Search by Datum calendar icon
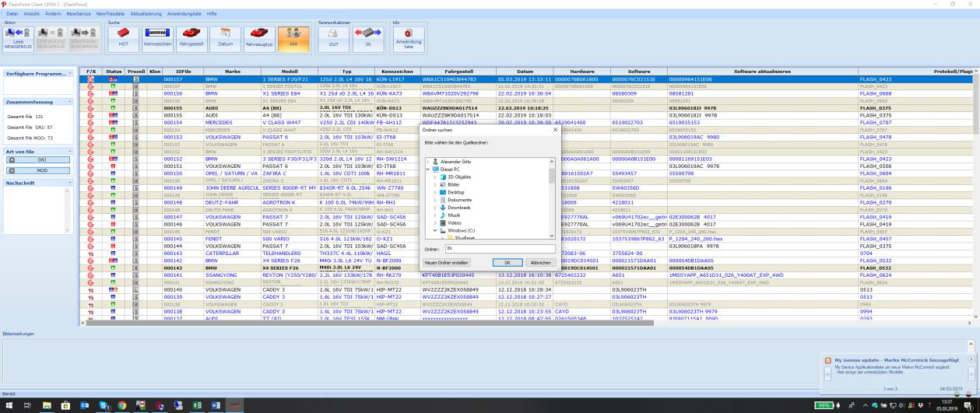The height and width of the screenshot is (413, 980). click(226, 39)
